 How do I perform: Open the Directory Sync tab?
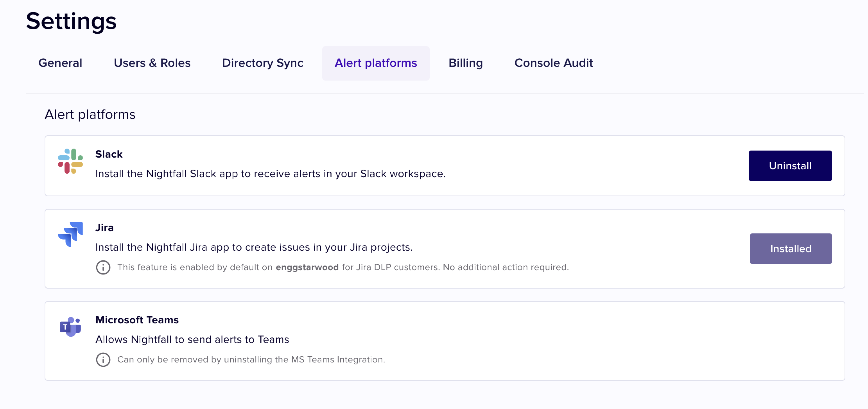(263, 63)
